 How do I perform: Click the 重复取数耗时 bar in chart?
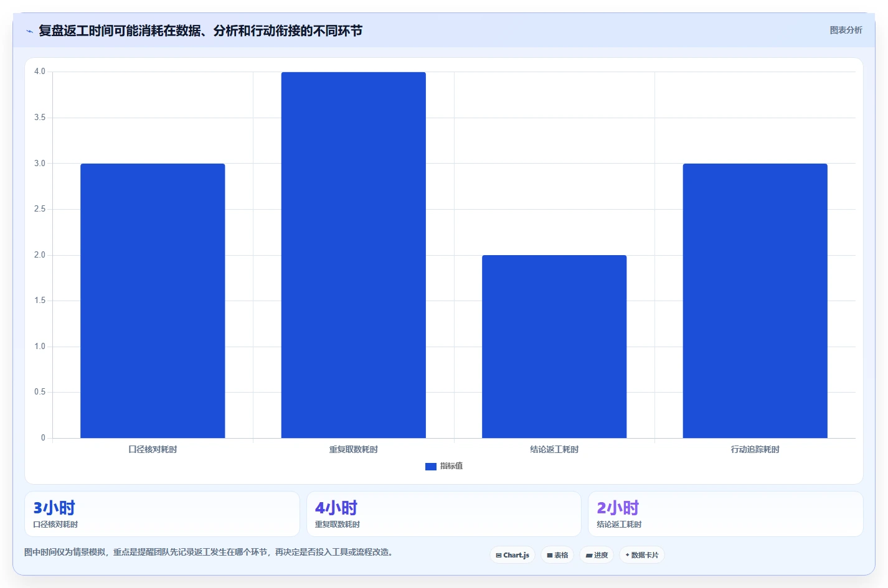354,255
